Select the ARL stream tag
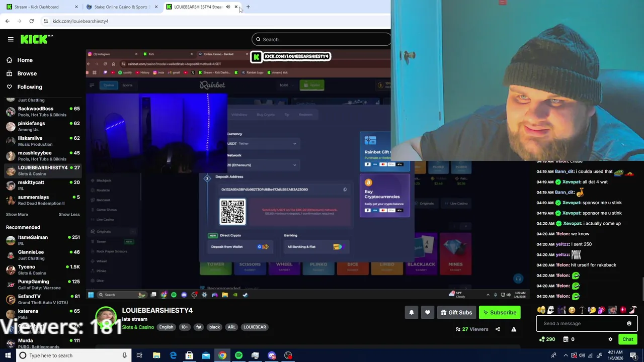This screenshot has height=362, width=644. point(231,327)
